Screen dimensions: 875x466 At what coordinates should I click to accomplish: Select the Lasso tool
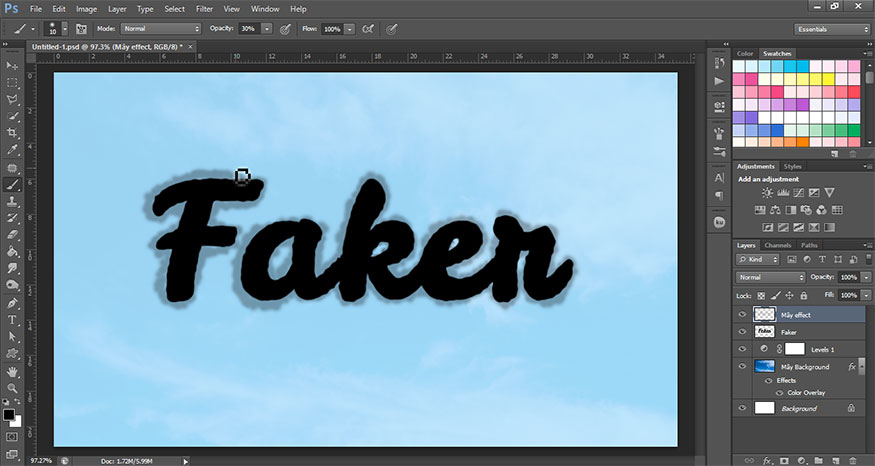12,99
